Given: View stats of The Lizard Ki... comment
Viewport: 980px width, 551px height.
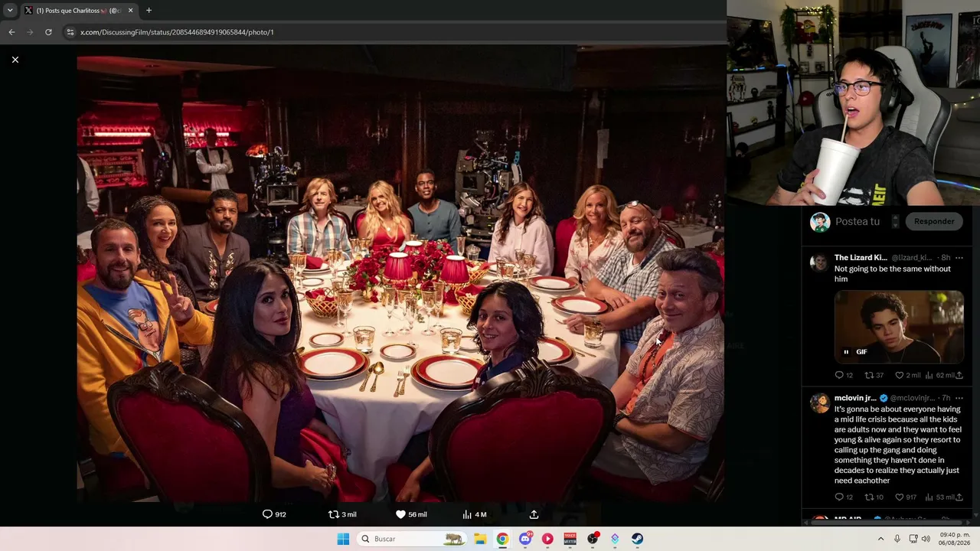Looking at the screenshot, I should click(x=939, y=375).
